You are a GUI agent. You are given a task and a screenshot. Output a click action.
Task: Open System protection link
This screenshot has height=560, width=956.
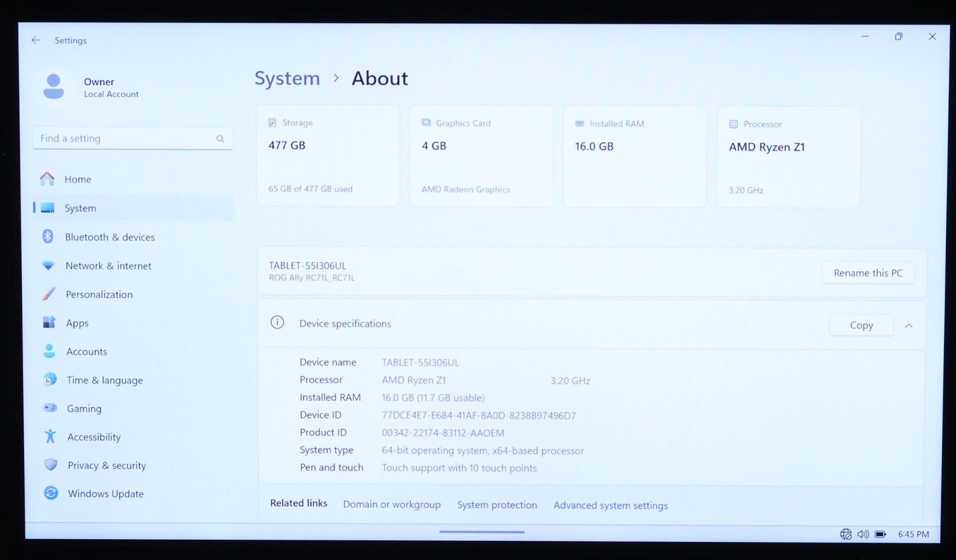[497, 505]
